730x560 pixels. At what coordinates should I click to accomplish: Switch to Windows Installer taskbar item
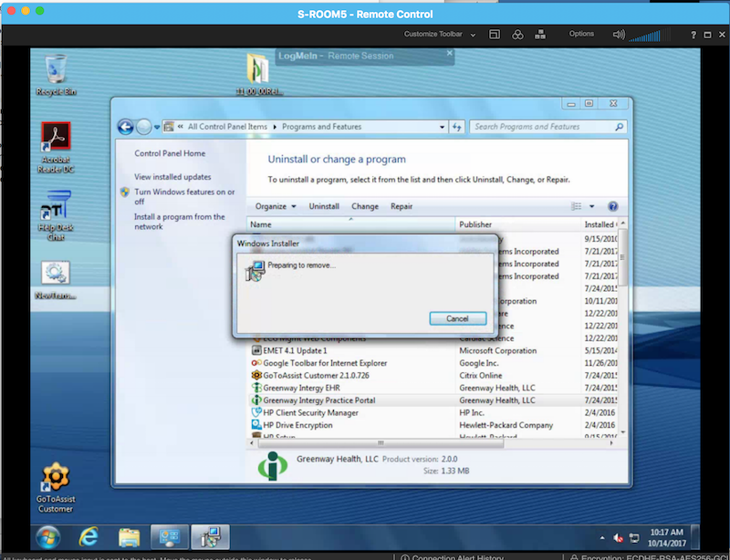(x=210, y=538)
